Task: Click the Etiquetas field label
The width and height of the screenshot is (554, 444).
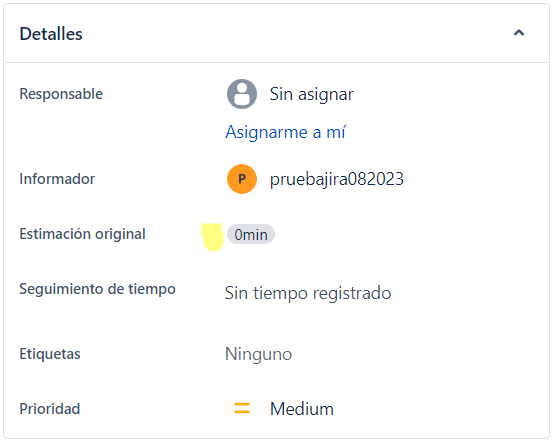Action: [x=50, y=354]
